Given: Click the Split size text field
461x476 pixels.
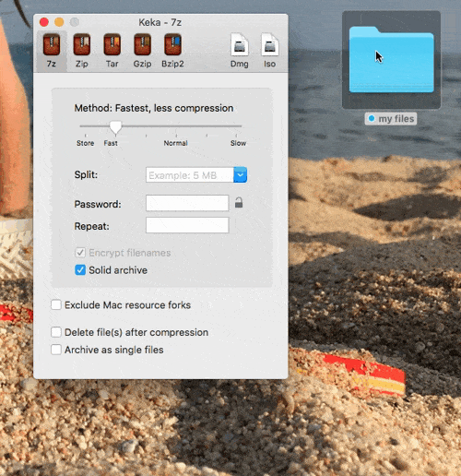Looking at the screenshot, I should click(190, 174).
